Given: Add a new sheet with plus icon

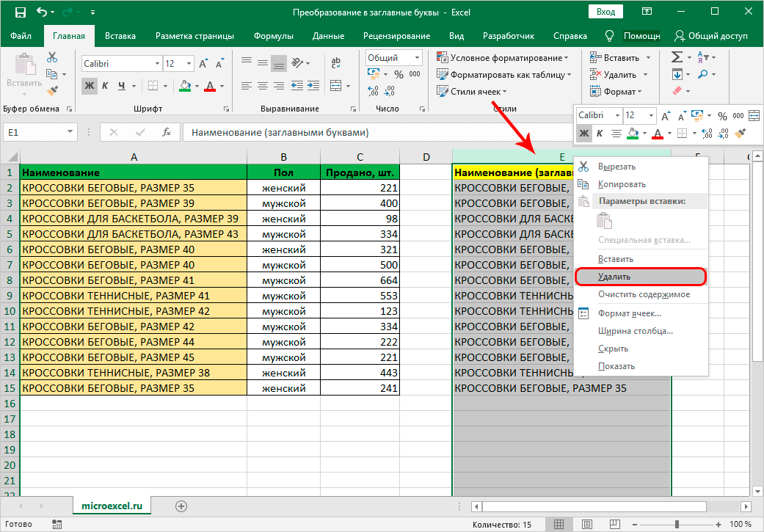Looking at the screenshot, I should coord(181,506).
